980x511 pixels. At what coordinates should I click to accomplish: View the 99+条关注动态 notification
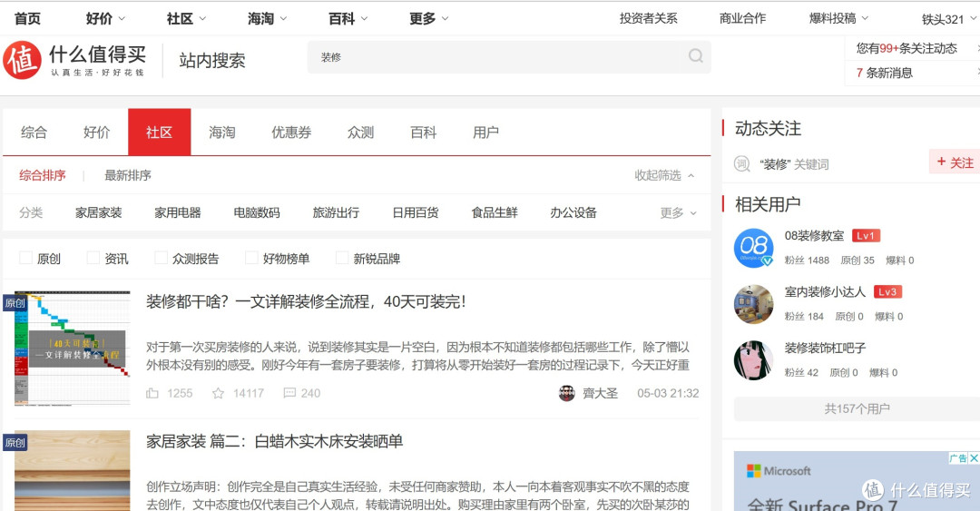(906, 48)
